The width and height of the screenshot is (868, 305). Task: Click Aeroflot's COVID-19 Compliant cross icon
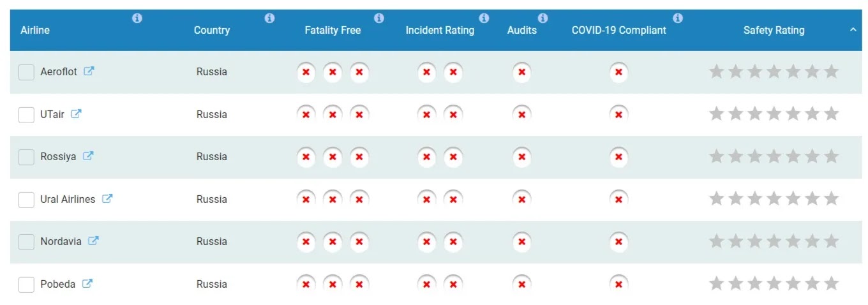(618, 72)
